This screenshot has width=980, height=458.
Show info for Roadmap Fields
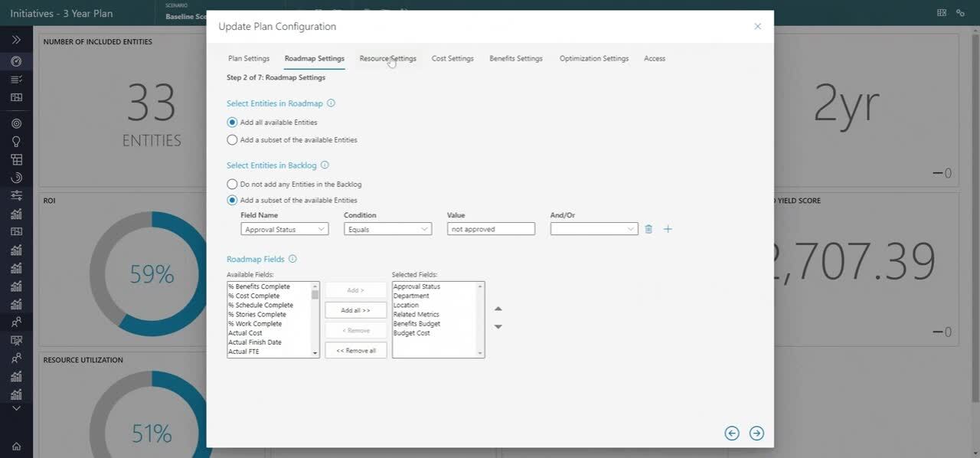(x=292, y=260)
